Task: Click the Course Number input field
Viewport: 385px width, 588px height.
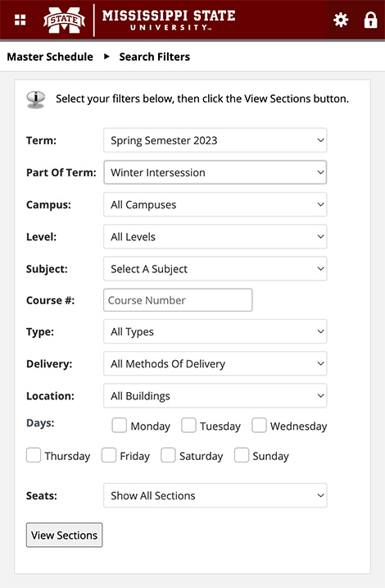Action: 178,300
